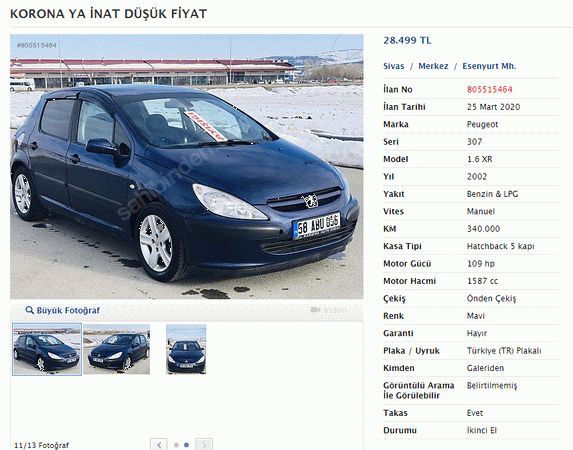Click the listing title KORONA YA İNAT DÜŞÜK FİYAT
The width and height of the screenshot is (573, 450).
tap(109, 14)
